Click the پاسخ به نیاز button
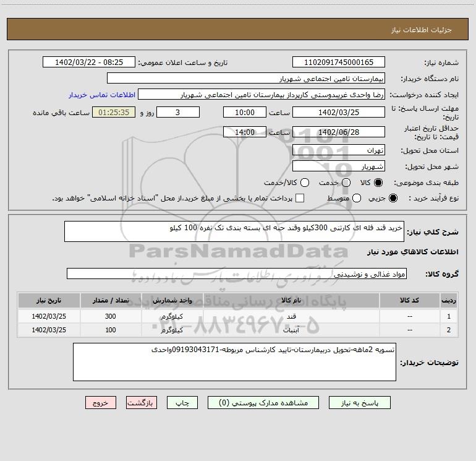 point(359,403)
